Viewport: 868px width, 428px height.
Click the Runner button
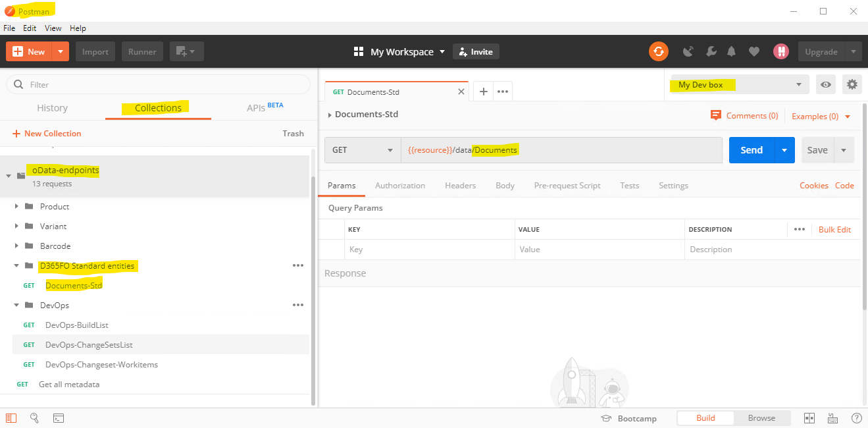tap(142, 51)
